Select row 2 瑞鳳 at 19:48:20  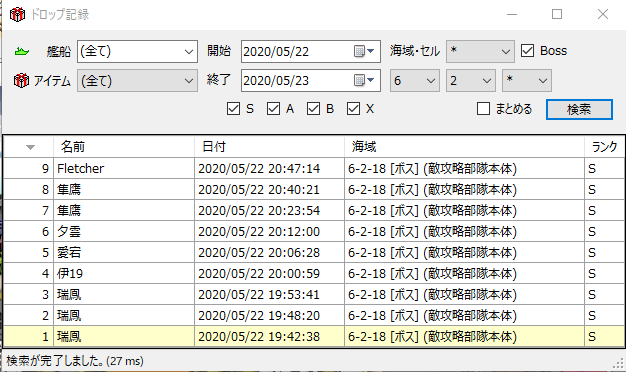coord(314,316)
